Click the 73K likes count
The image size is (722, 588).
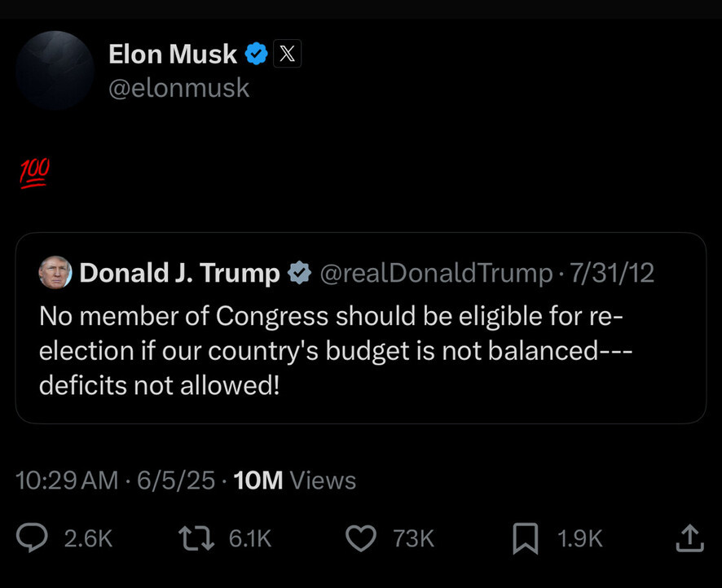point(413,538)
